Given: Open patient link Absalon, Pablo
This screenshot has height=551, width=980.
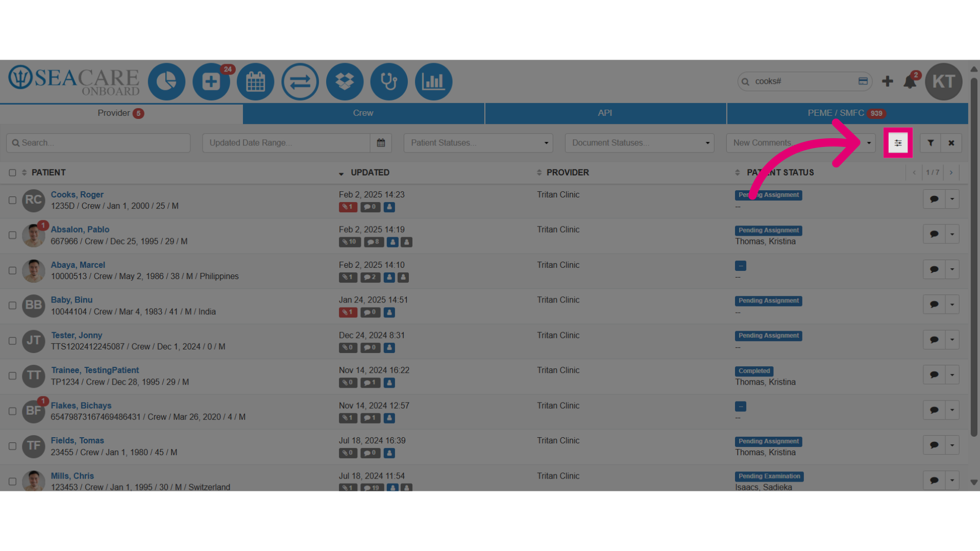Looking at the screenshot, I should point(80,230).
